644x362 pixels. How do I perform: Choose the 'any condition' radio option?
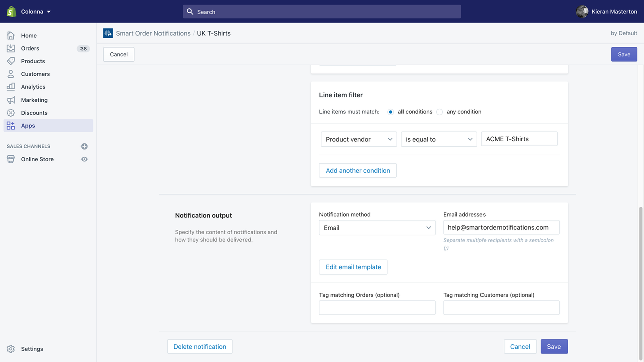click(x=438, y=112)
